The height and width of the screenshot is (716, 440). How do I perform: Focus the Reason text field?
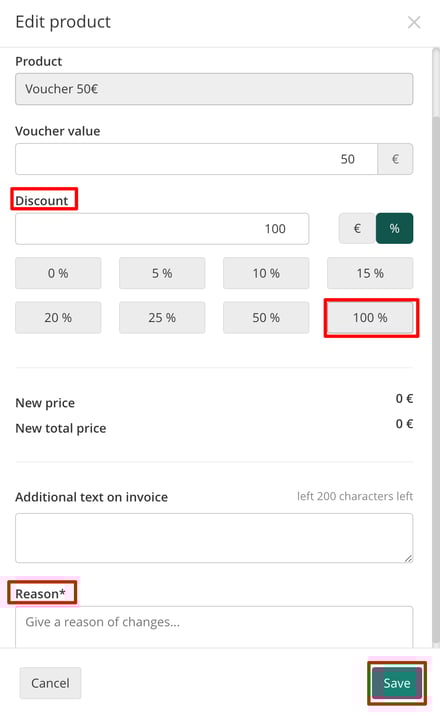click(x=214, y=627)
